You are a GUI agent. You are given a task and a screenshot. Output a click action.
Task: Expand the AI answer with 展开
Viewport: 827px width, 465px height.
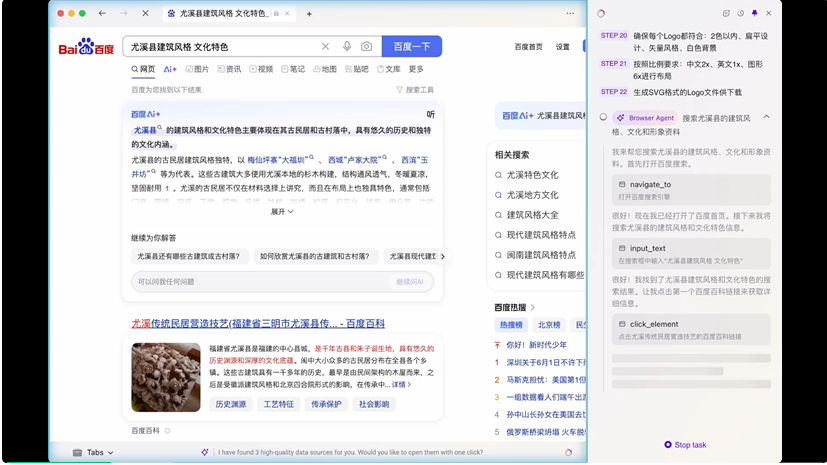(282, 211)
